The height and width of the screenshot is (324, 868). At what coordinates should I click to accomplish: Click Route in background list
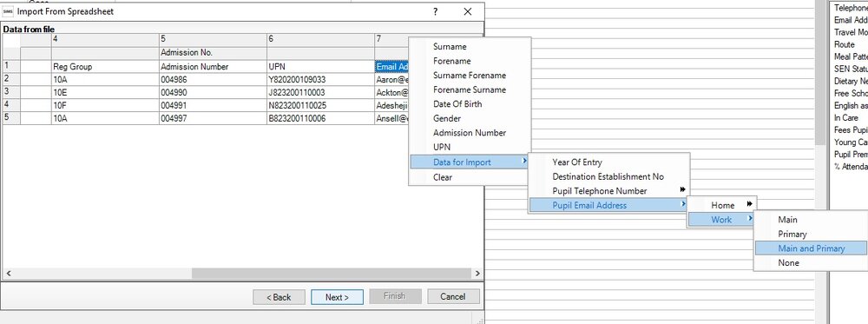[x=845, y=44]
